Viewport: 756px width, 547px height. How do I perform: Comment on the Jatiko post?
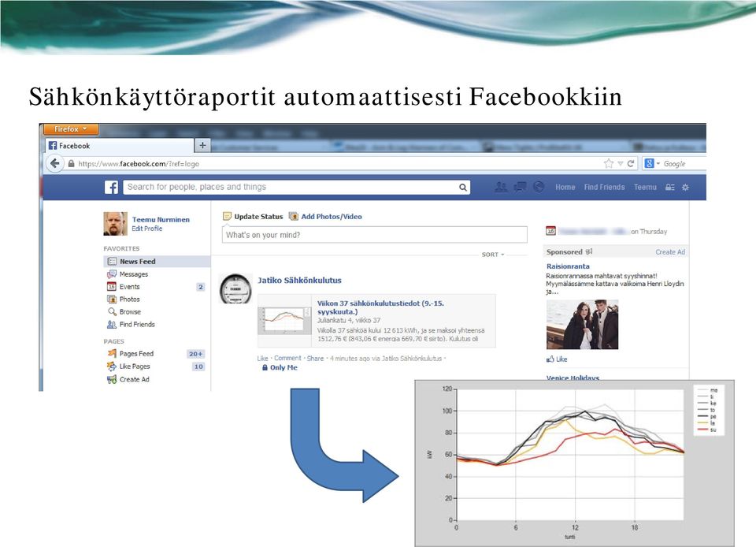pos(287,359)
